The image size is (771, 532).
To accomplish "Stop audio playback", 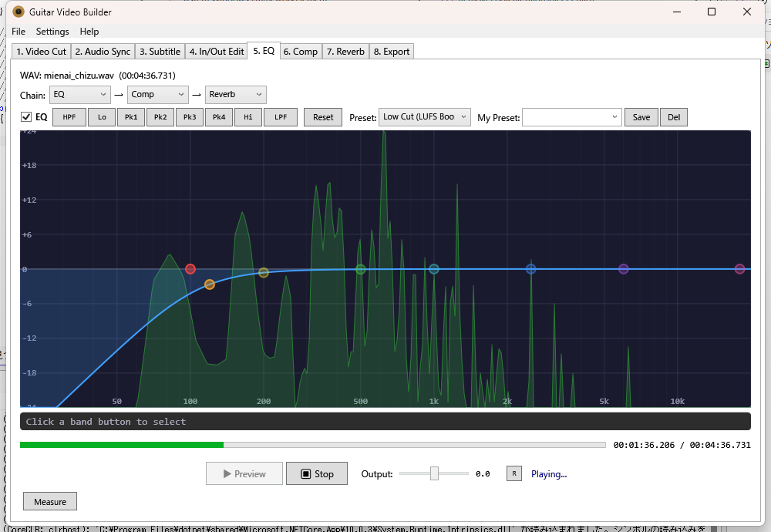I will click(317, 473).
